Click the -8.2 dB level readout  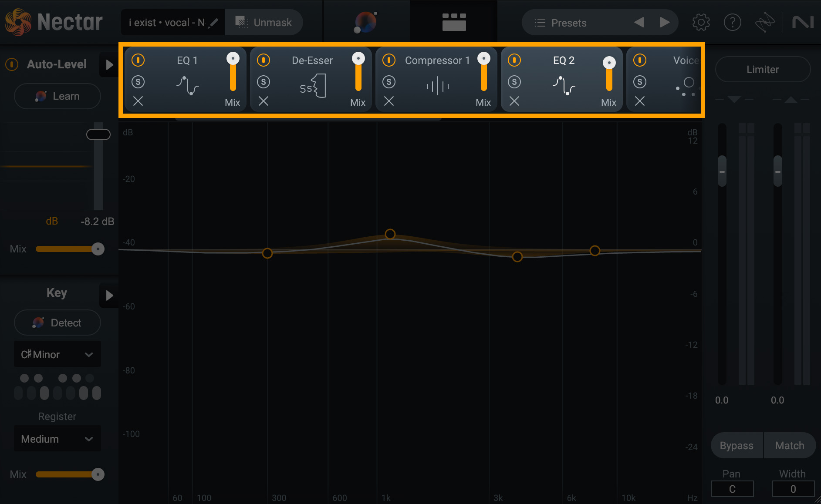coord(97,221)
